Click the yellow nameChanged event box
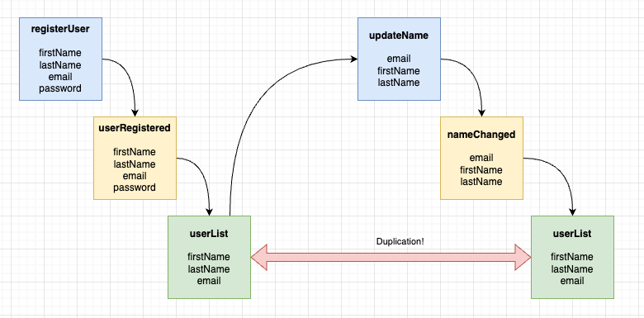The height and width of the screenshot is (318, 644). tap(482, 159)
